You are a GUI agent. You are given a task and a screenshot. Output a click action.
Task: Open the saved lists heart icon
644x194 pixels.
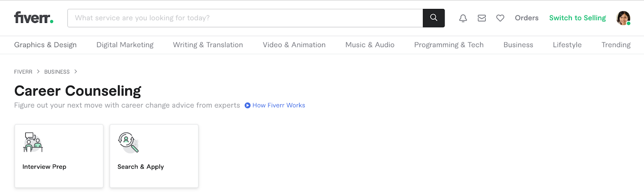click(x=500, y=18)
